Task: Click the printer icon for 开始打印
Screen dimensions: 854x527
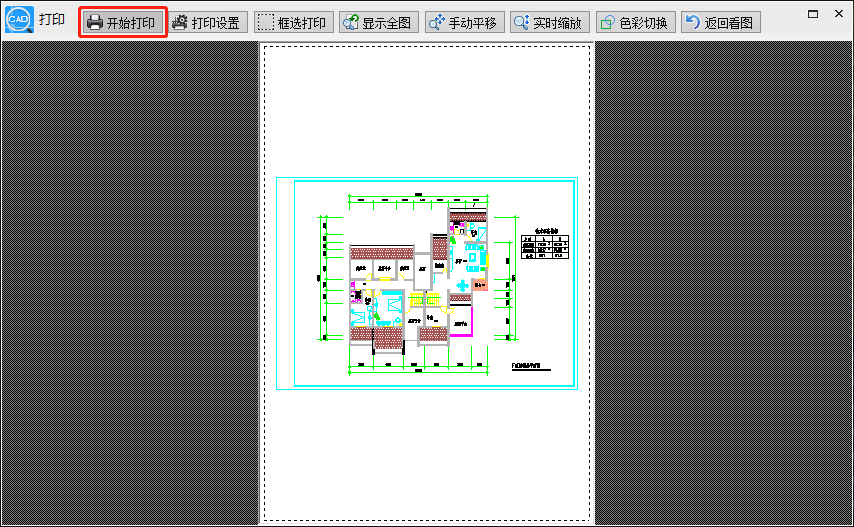Action: (95, 22)
